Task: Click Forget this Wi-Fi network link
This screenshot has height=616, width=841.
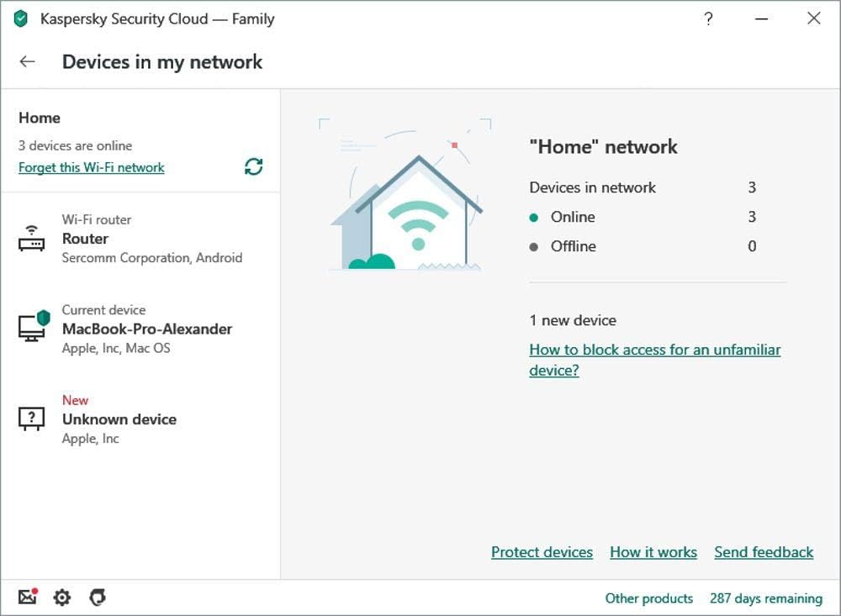Action: 91,167
